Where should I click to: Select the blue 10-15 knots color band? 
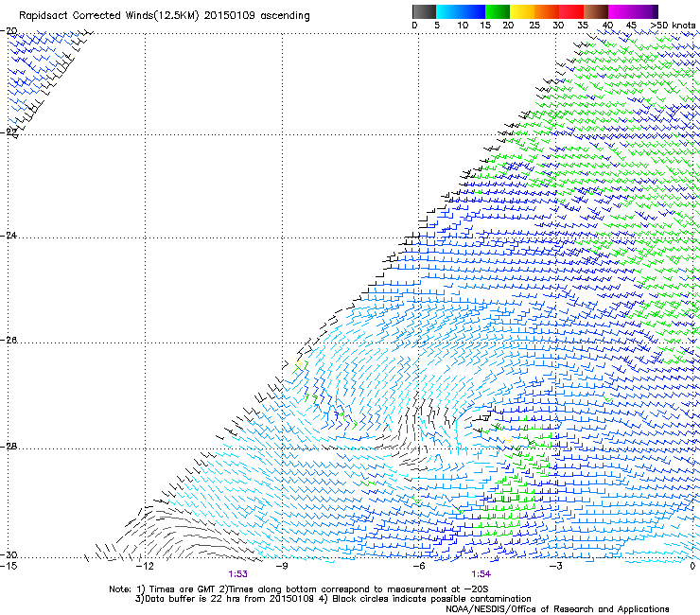(472, 11)
